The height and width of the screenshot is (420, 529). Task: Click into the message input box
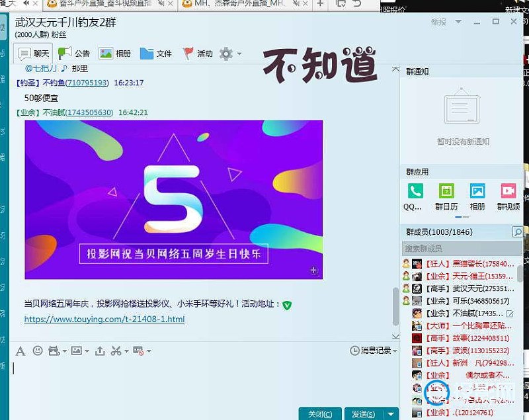(204, 383)
